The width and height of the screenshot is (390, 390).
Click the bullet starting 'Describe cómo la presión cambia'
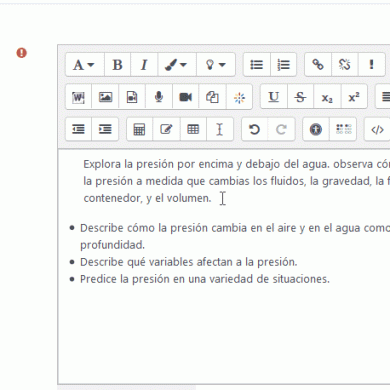pyautogui.click(x=235, y=228)
